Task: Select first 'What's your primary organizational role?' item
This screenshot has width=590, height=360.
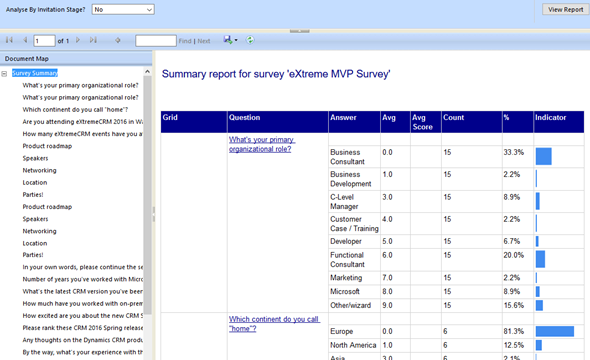Action: 80,85
